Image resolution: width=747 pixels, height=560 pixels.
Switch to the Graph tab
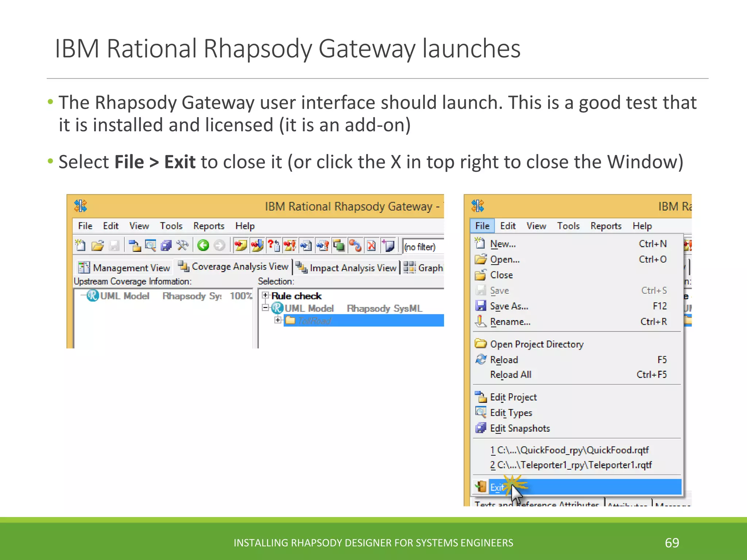423,268
